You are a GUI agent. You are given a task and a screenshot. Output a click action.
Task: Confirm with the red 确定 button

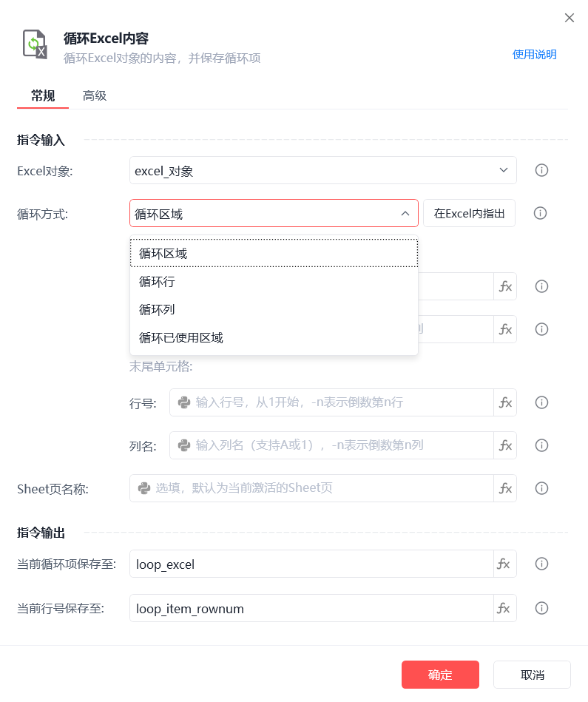tap(440, 675)
